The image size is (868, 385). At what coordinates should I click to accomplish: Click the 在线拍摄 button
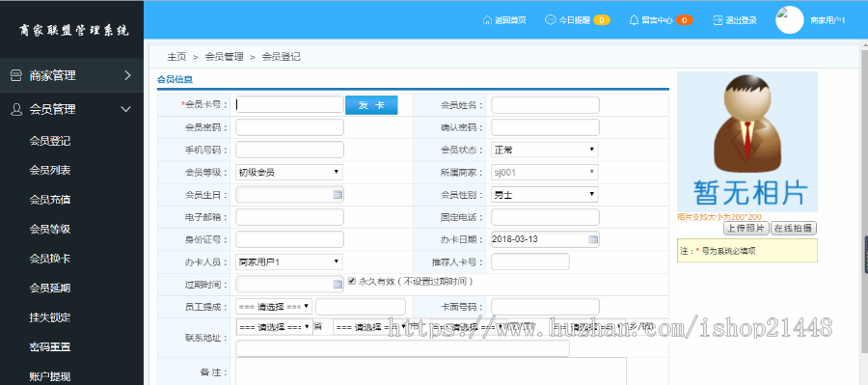click(x=794, y=228)
